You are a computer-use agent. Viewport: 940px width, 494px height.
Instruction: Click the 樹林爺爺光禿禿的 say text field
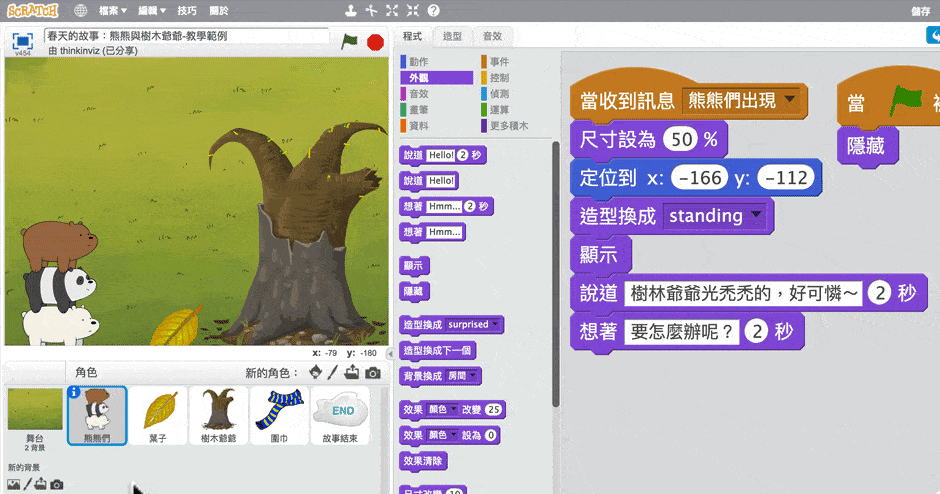[x=743, y=294]
